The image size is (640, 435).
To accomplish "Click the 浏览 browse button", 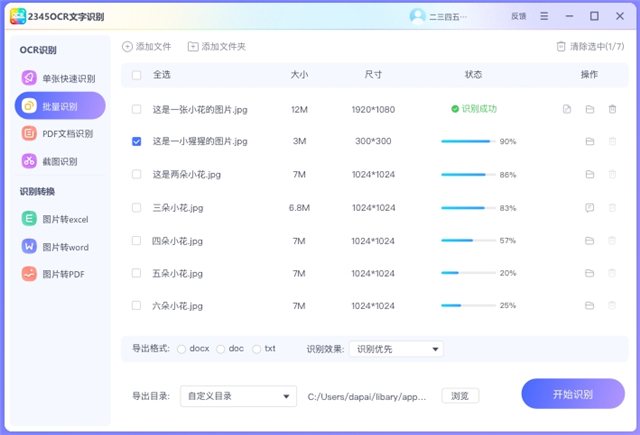I will (459, 396).
